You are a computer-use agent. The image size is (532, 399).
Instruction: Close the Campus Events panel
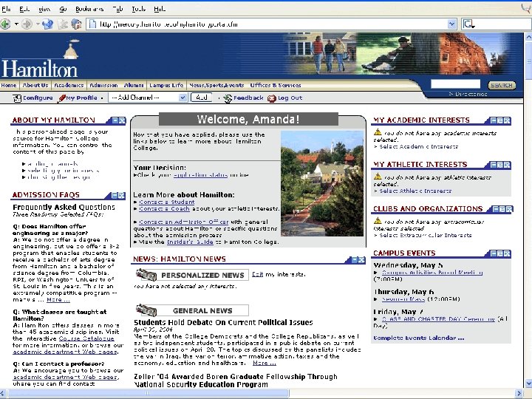click(507, 253)
